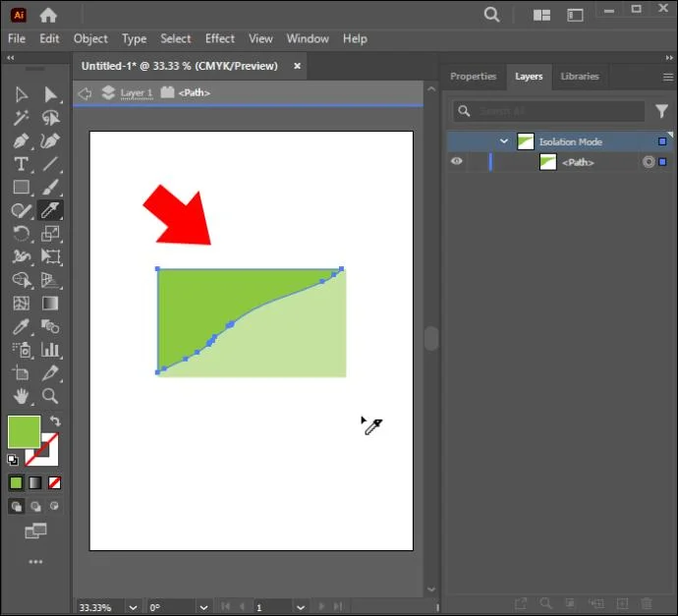This screenshot has height=616, width=678.
Task: Choose the Symbol Sprayer tool
Action: point(21,350)
